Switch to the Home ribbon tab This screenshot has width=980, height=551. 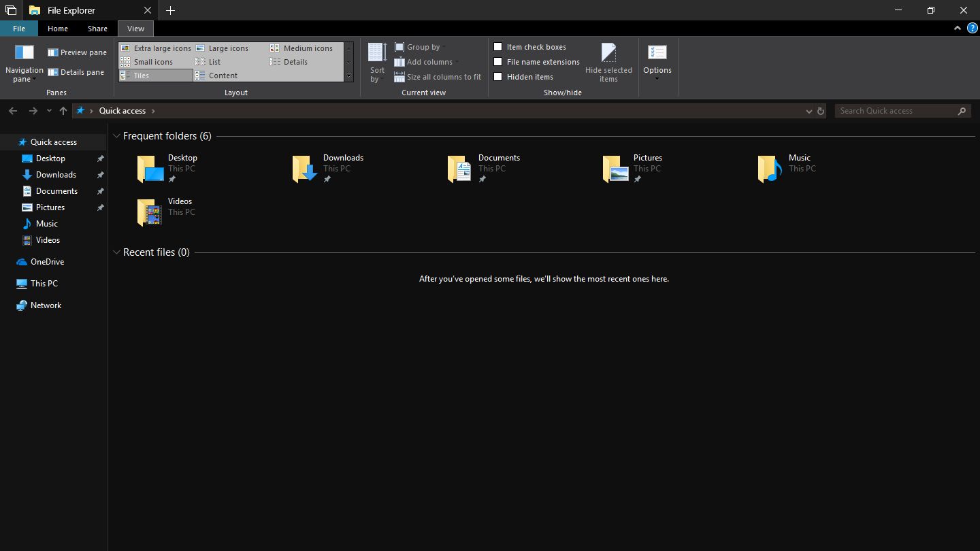pos(58,29)
